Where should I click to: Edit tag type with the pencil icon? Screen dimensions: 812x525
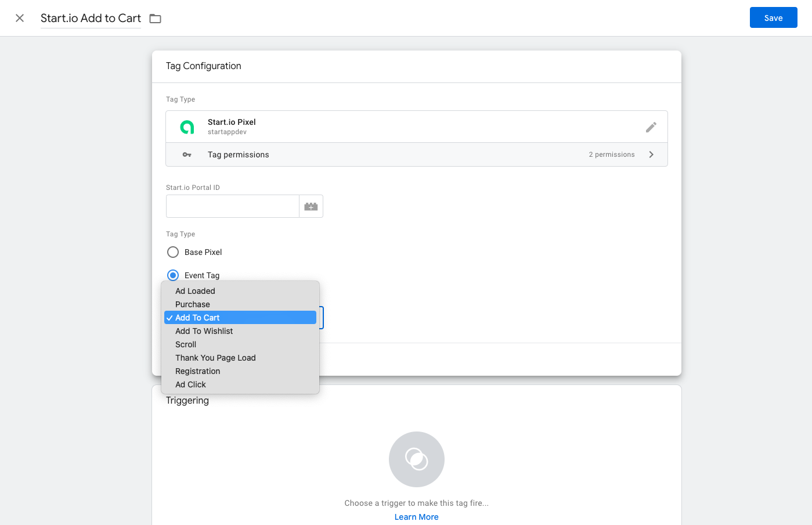pos(651,127)
